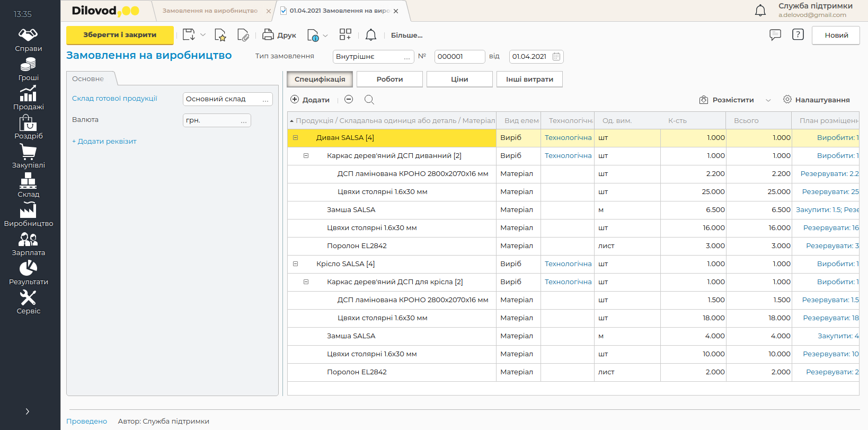Click the Додати реквізит link
The height and width of the screenshot is (430, 868).
104,142
